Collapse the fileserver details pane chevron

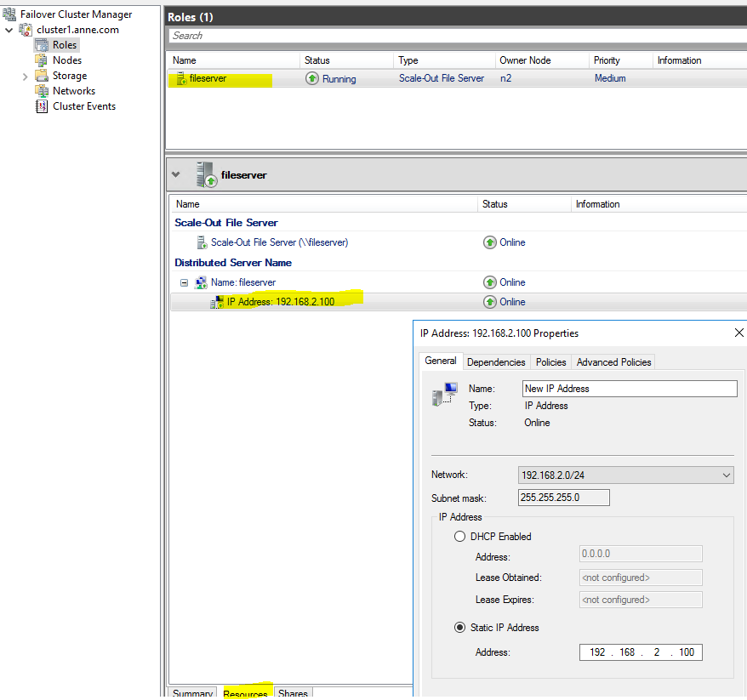coord(176,174)
